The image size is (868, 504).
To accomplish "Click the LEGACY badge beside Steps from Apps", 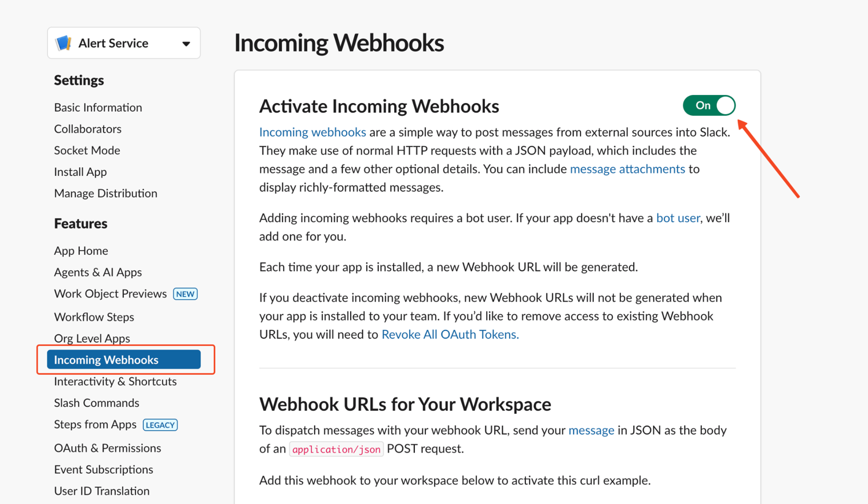I will coord(160,425).
